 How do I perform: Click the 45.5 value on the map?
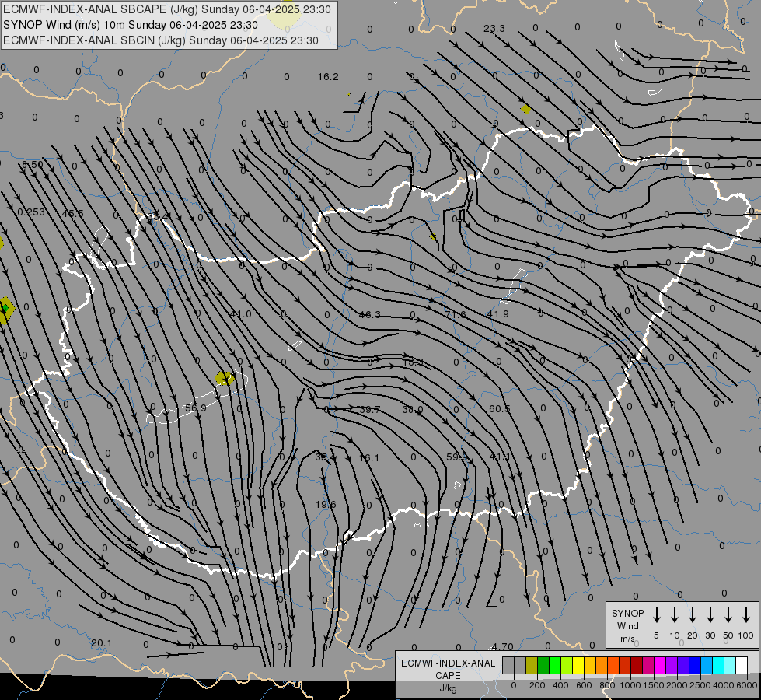point(72,214)
